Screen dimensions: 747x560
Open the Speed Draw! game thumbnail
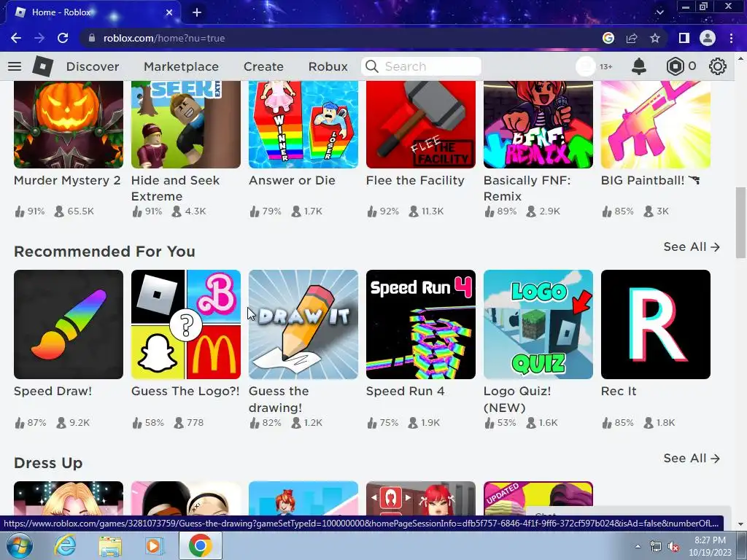69,324
